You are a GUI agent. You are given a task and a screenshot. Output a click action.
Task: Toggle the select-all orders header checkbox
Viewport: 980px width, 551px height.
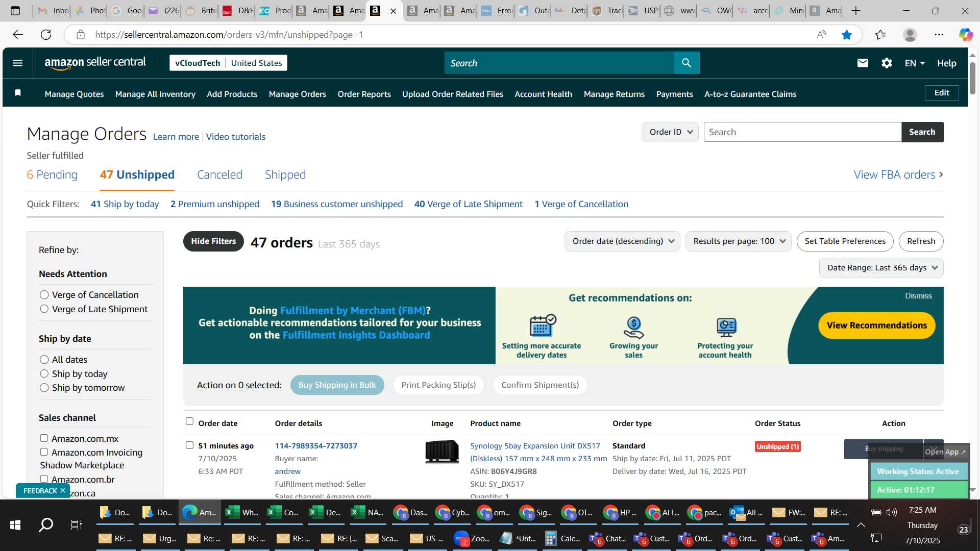189,421
